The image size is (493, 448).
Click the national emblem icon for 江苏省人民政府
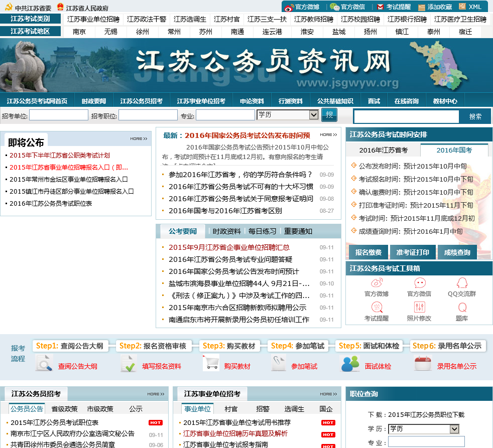tap(60, 7)
